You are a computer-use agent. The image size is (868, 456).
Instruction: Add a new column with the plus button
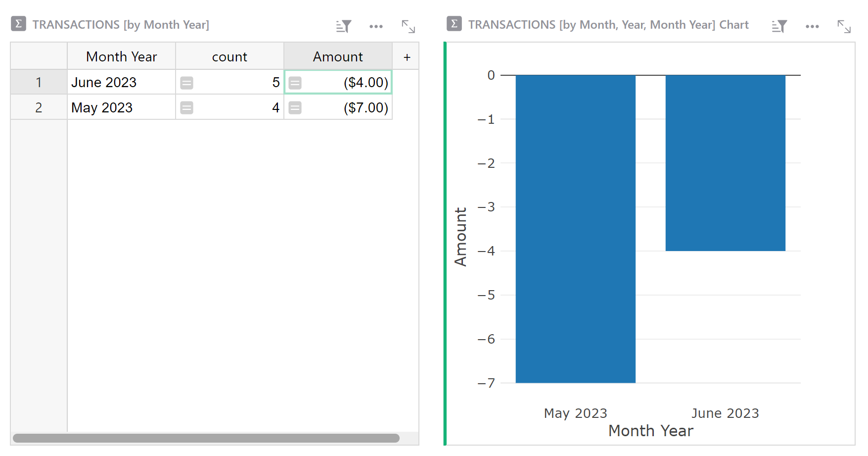click(x=407, y=57)
